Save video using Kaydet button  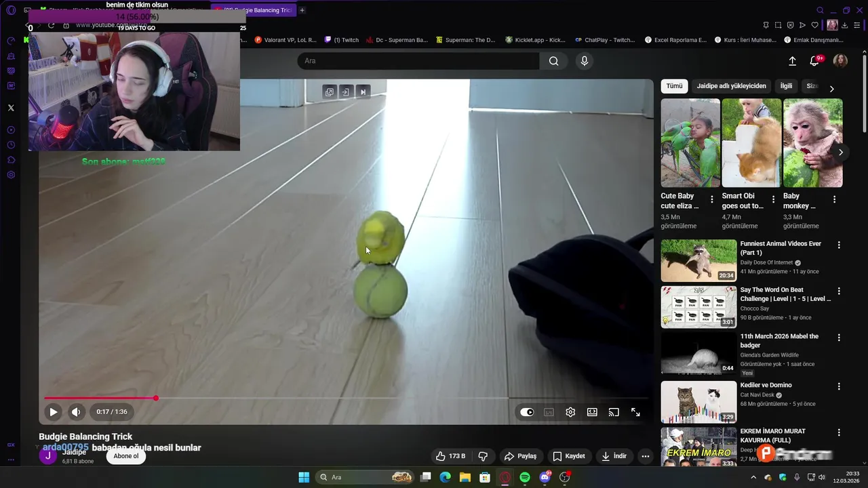[x=568, y=456]
